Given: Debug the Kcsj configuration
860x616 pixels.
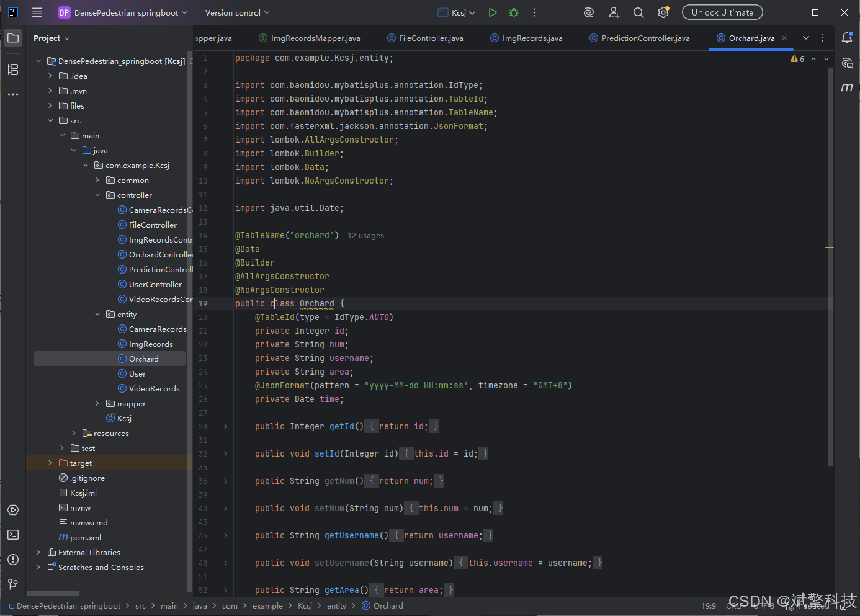Looking at the screenshot, I should pos(514,12).
